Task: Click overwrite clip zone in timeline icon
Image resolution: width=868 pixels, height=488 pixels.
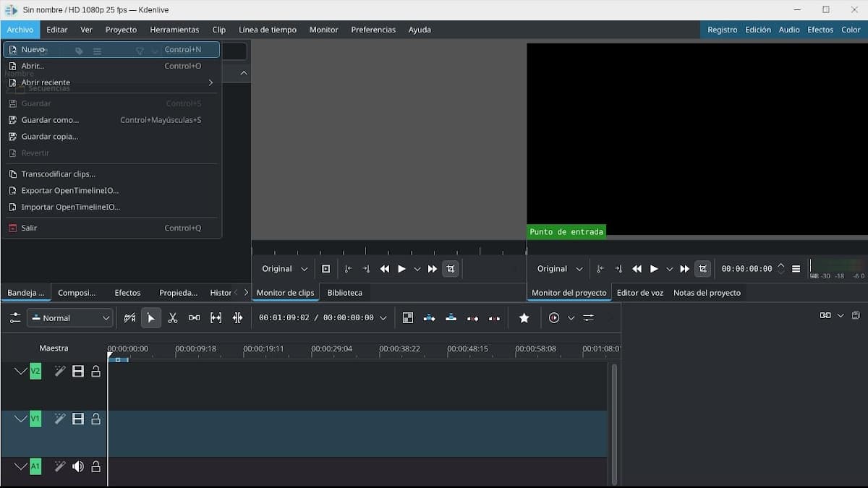Action: 451,318
